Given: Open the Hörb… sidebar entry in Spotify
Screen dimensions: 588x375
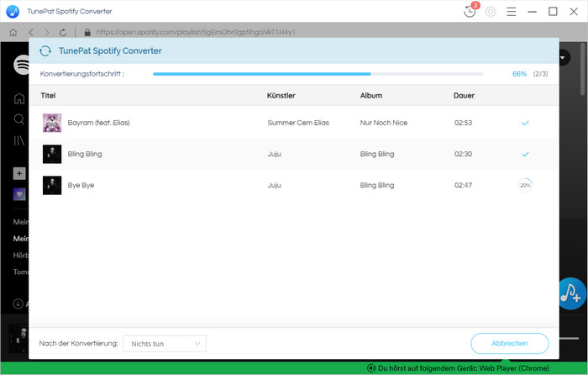Looking at the screenshot, I should tap(21, 256).
